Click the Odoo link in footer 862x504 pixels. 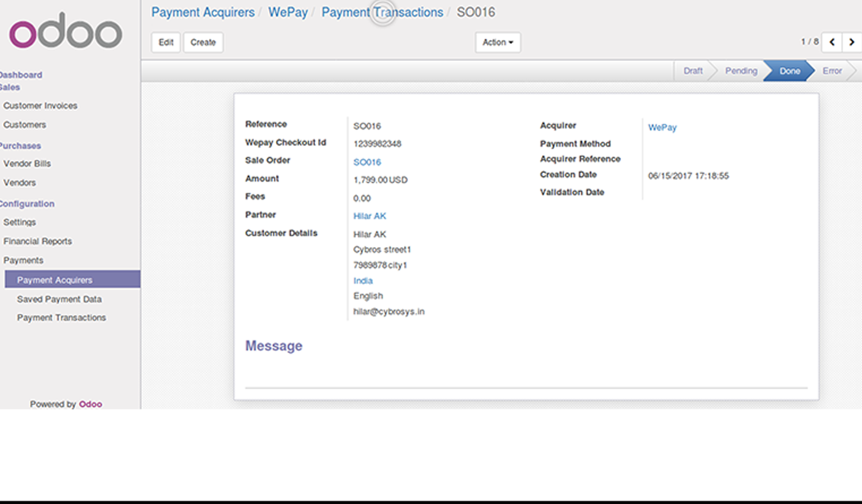point(90,404)
